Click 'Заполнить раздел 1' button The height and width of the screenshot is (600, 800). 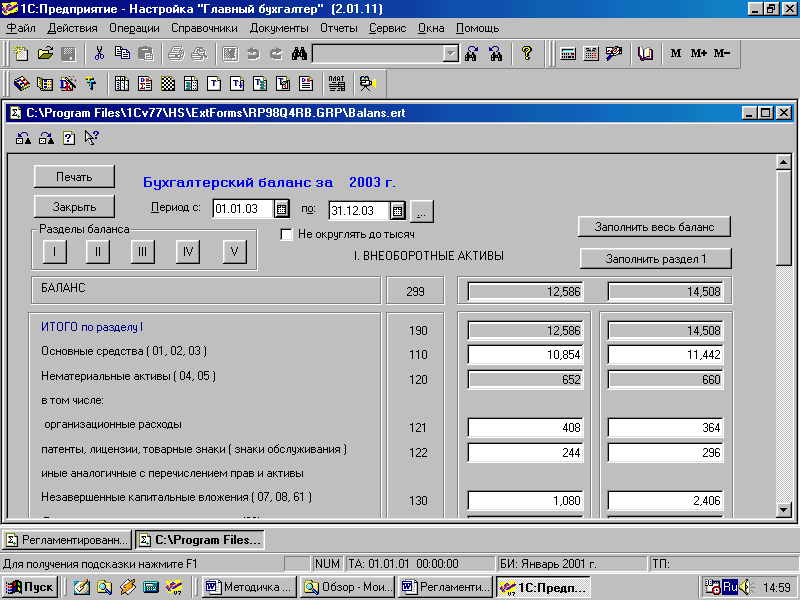click(656, 259)
